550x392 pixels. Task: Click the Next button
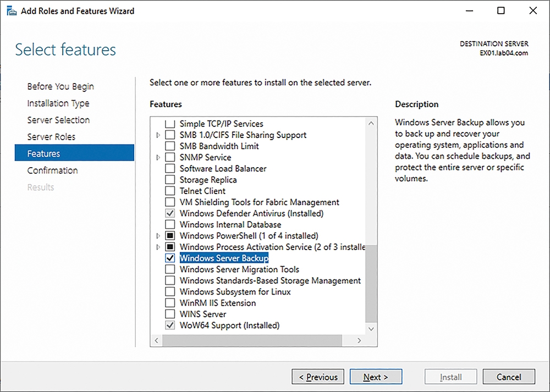coord(376,377)
